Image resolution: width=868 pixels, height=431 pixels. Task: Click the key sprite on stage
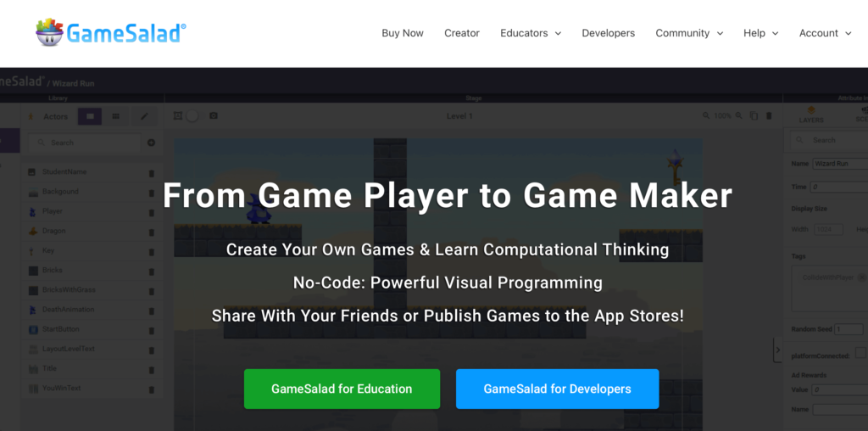click(674, 167)
